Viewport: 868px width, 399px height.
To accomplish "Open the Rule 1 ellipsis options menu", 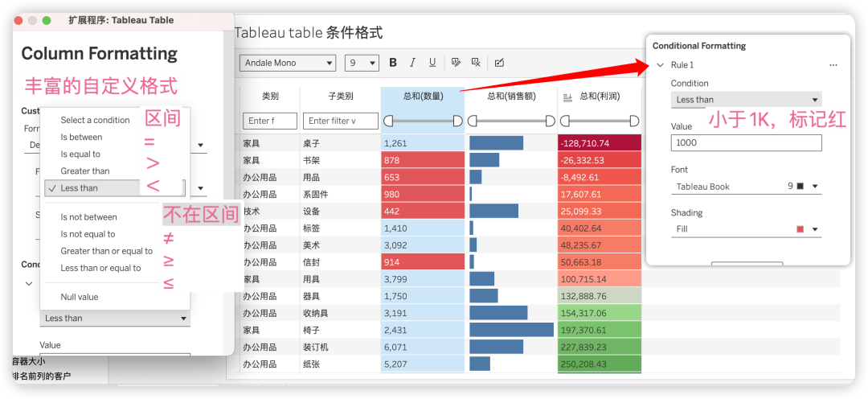I will pyautogui.click(x=833, y=65).
